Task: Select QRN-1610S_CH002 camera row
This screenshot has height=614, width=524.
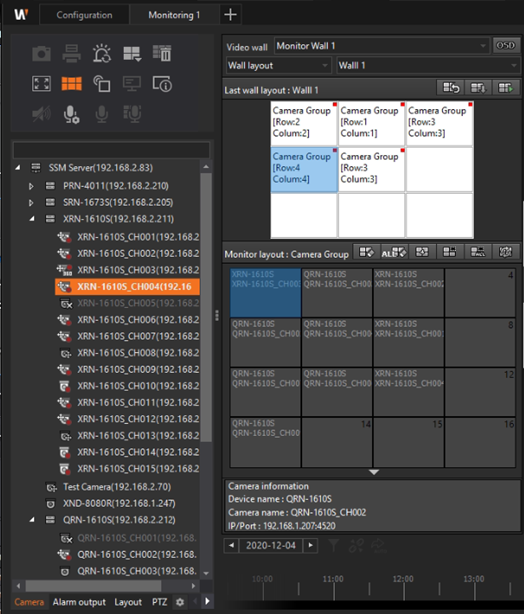Action: click(x=128, y=555)
